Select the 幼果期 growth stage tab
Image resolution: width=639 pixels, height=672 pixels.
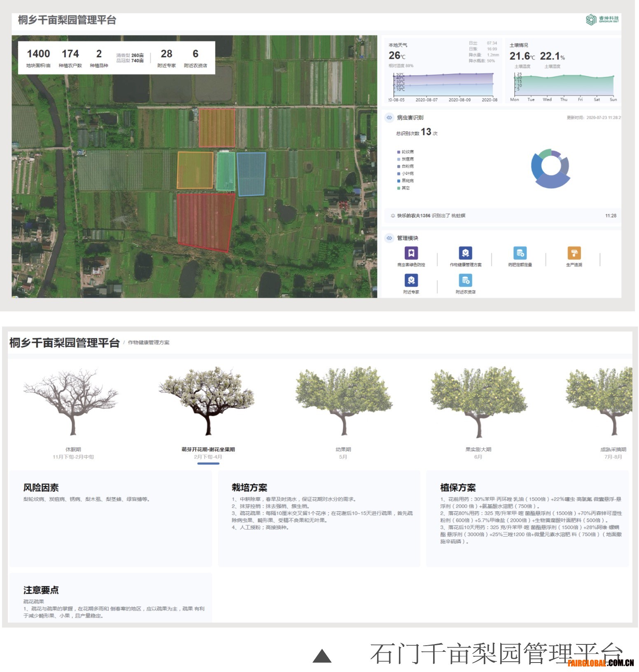(x=343, y=453)
